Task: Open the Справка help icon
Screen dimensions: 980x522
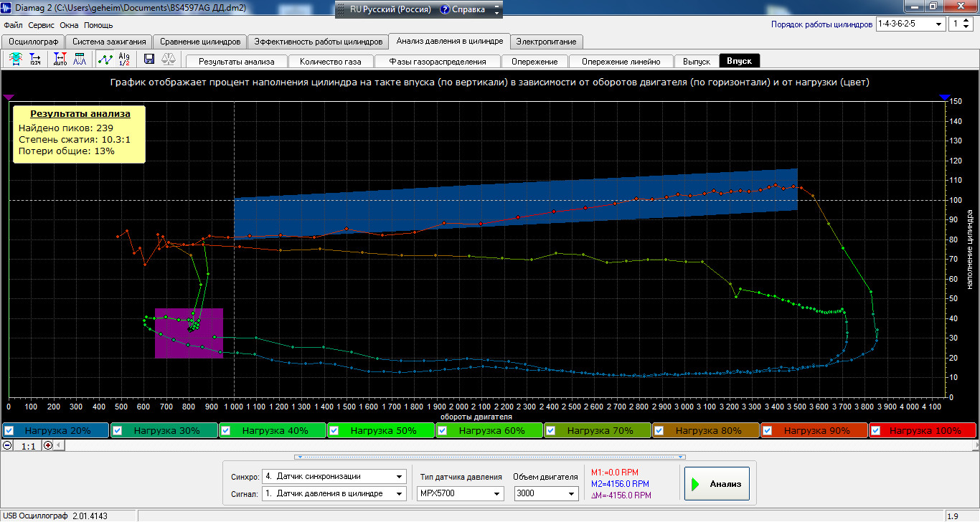Action: 445,10
